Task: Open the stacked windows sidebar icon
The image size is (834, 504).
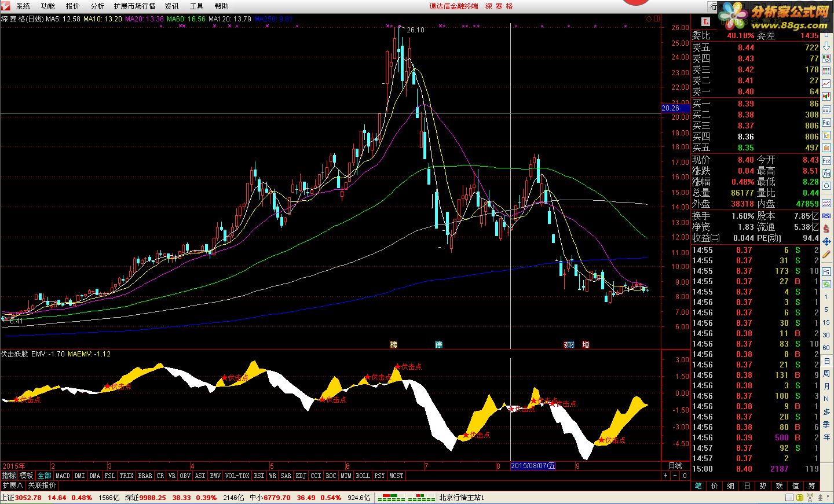Action: [x=826, y=109]
